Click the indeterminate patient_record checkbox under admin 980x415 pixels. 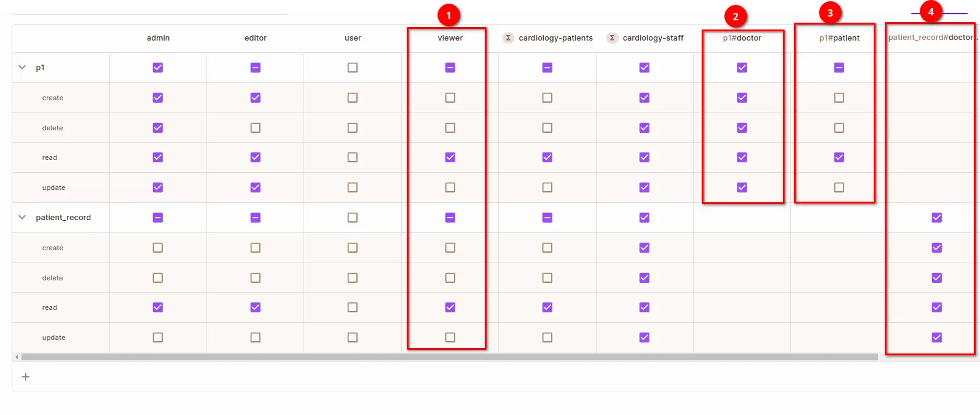158,218
